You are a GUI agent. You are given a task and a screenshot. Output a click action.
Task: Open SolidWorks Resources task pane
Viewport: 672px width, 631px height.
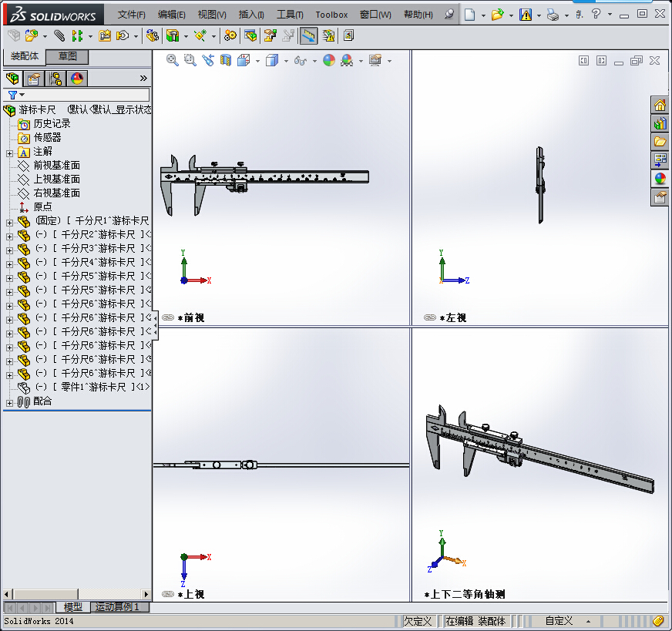click(x=660, y=105)
